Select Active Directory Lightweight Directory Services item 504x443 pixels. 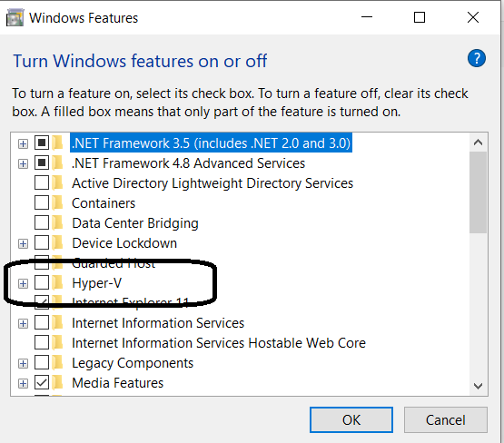click(x=212, y=183)
